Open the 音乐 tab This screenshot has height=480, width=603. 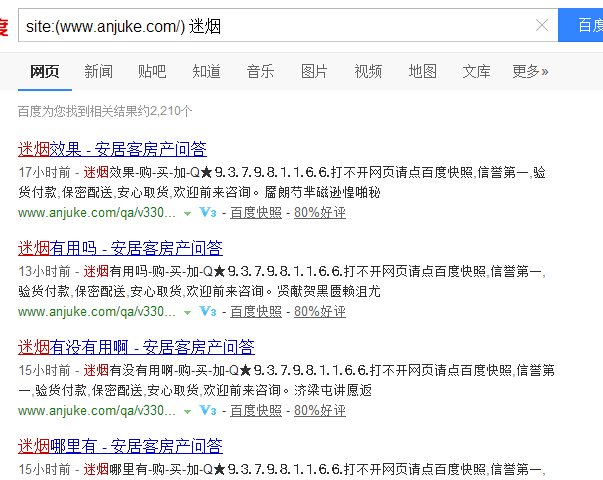260,72
